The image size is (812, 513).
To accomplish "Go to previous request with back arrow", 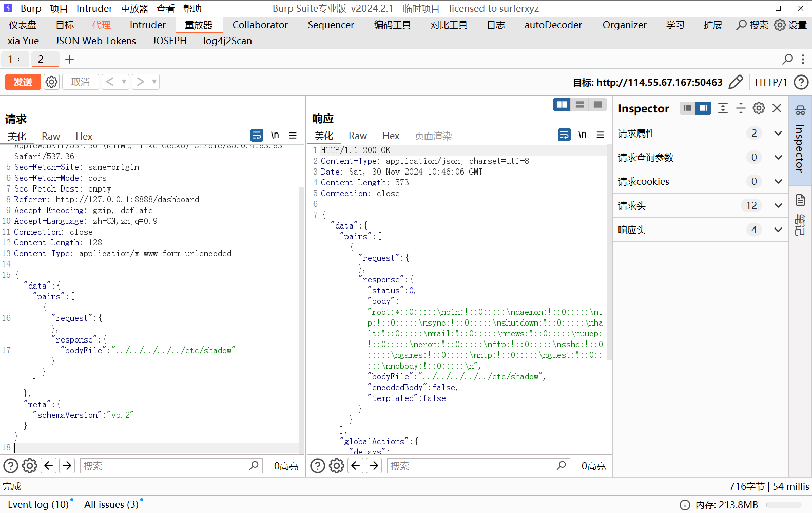I will 110,82.
